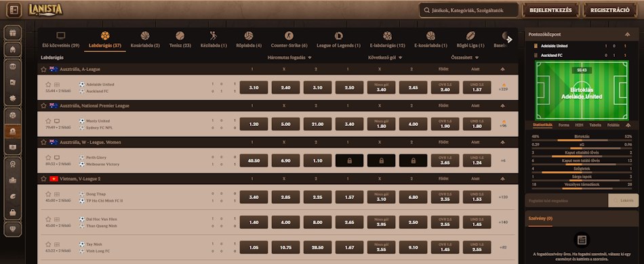Screen dimensions: 644x264
Task: Favorite the Perth Glory match star
Action: [48, 158]
